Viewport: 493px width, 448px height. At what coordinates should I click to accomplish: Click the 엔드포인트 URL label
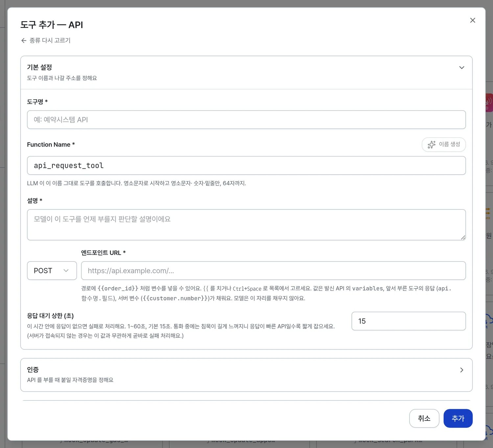point(103,253)
